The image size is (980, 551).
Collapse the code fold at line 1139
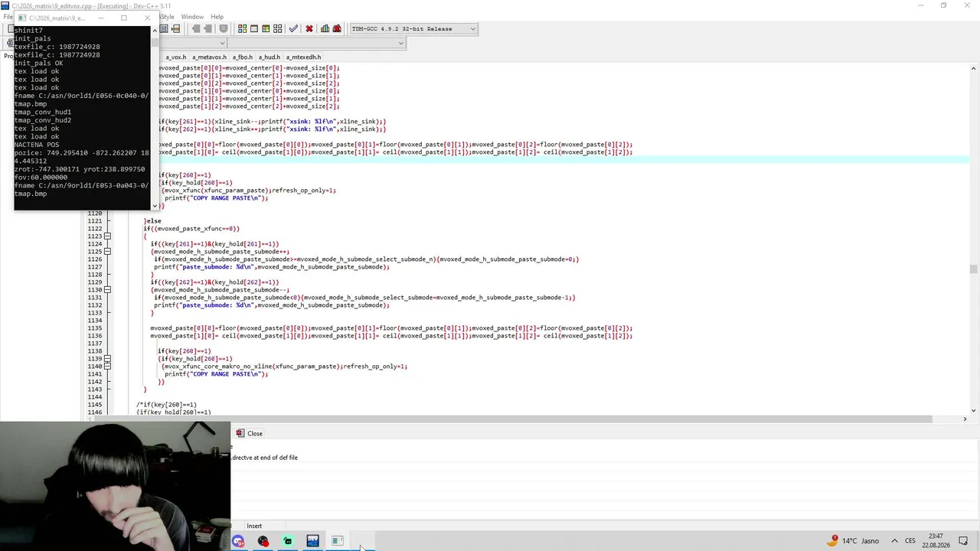107,359
